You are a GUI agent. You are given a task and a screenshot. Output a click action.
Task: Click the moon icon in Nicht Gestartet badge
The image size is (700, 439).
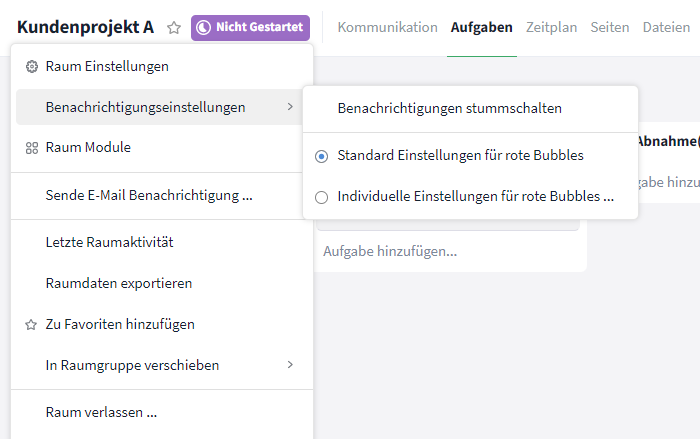coord(204,28)
